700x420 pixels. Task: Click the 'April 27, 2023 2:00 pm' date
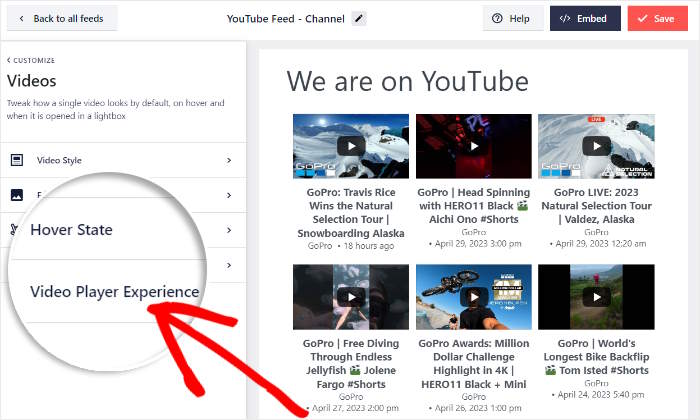[x=355, y=408]
